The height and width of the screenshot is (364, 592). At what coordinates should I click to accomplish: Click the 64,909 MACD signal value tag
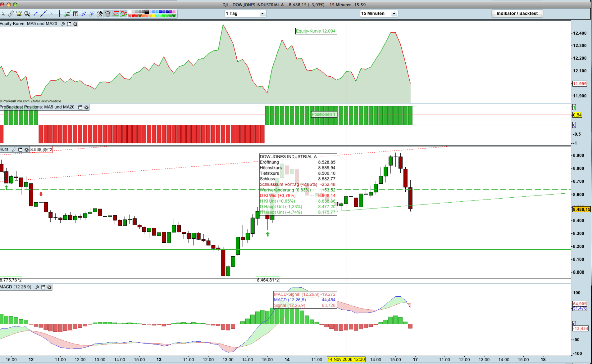580,304
